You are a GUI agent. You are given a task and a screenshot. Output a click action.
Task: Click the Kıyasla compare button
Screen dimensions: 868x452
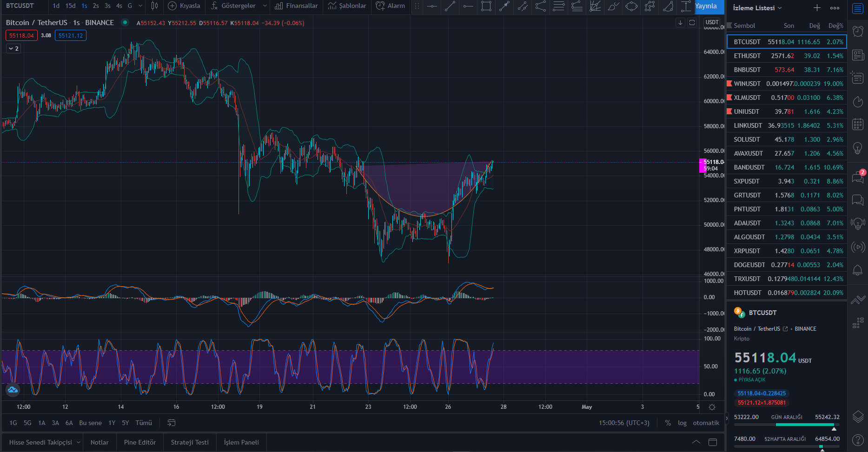[x=184, y=6]
